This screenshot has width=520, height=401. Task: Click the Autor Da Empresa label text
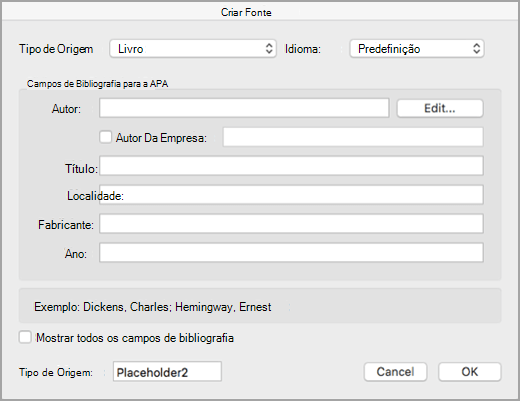(x=161, y=138)
